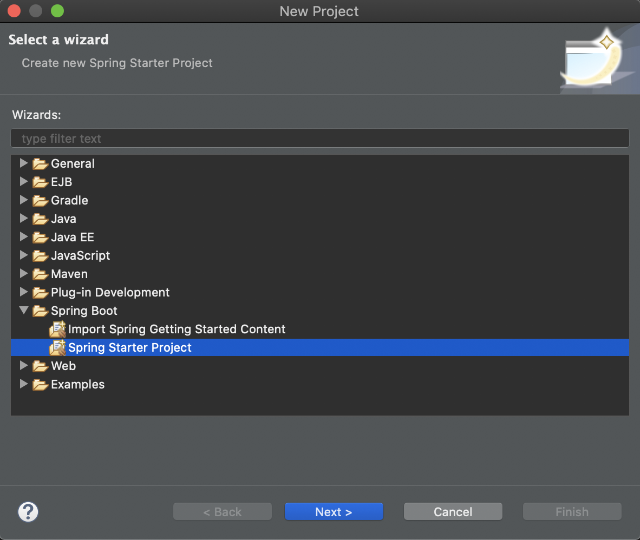The width and height of the screenshot is (640, 540).
Task: Expand the Plug-in Development category arrow
Action: pos(24,292)
